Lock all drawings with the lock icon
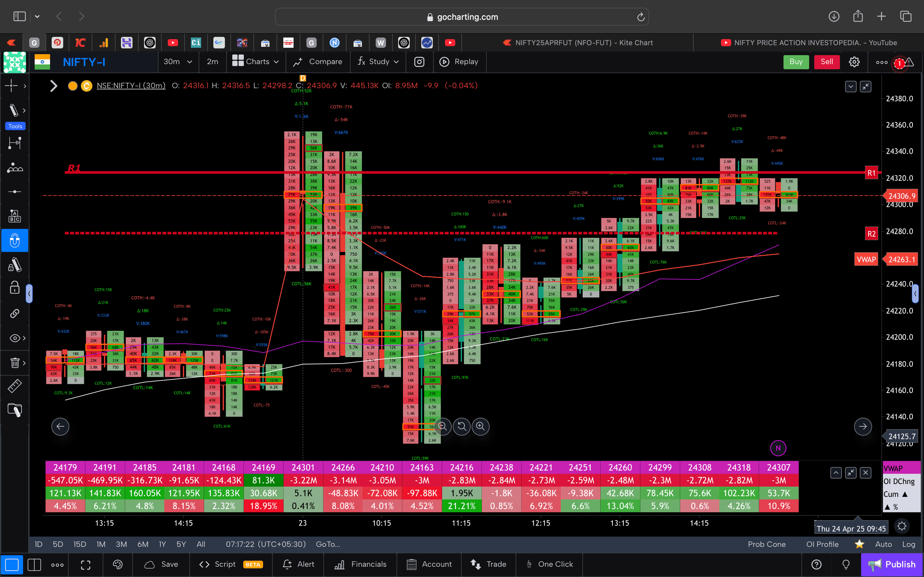924x577 pixels. tap(14, 288)
